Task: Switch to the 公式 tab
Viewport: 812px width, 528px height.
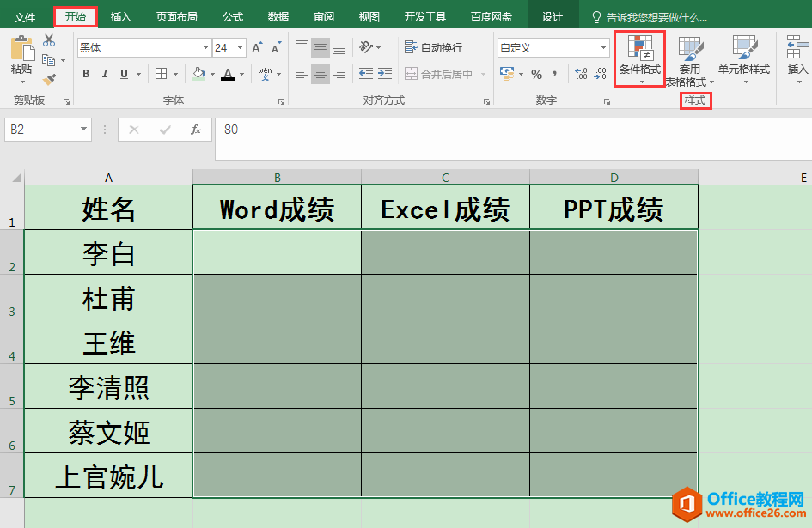Action: [x=233, y=17]
